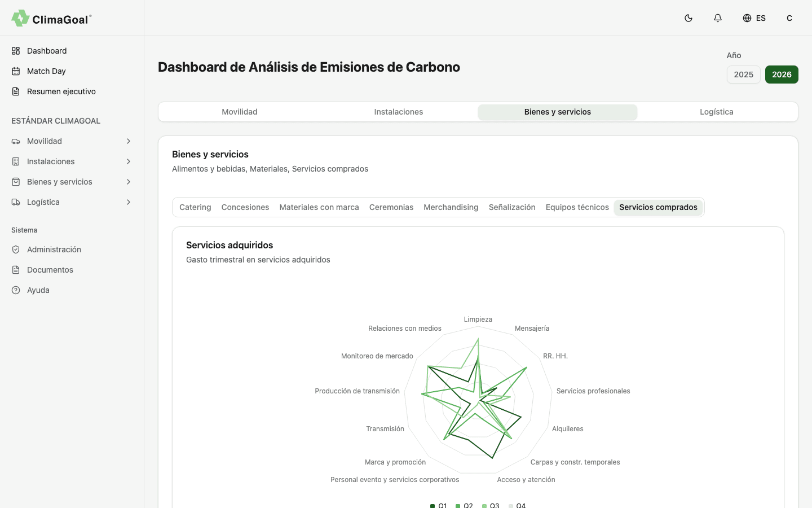Select the Servicios comprados sub-tab
Image resolution: width=812 pixels, height=508 pixels.
pos(658,207)
